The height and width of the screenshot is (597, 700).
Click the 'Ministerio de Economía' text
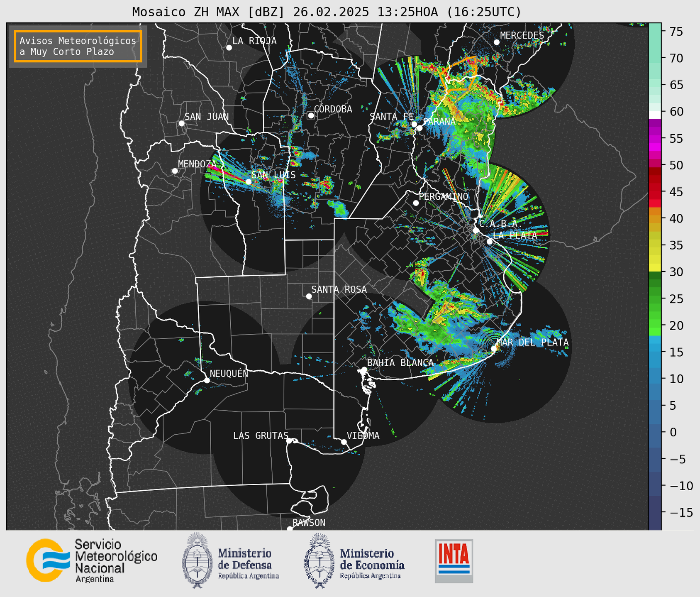pyautogui.click(x=372, y=559)
